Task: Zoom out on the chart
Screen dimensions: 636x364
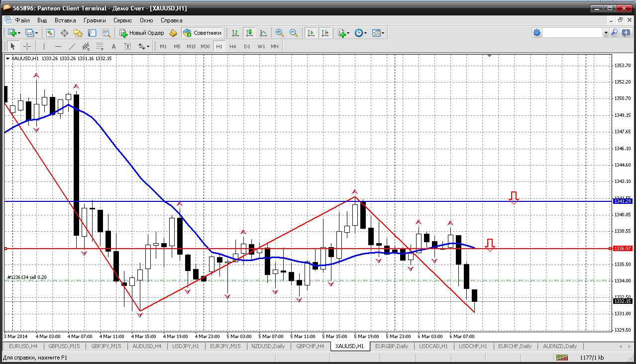Action: tap(294, 33)
